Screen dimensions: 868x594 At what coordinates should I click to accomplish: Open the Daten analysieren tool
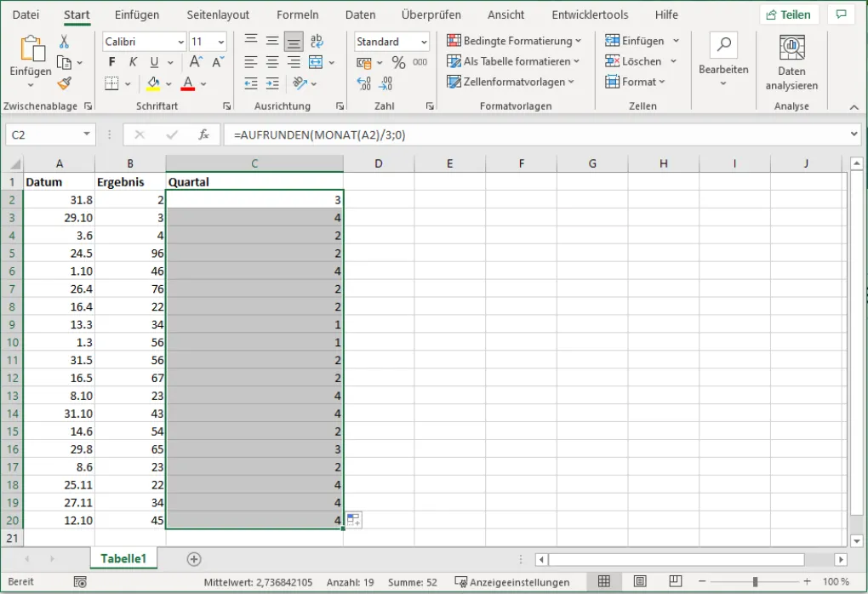coord(791,64)
